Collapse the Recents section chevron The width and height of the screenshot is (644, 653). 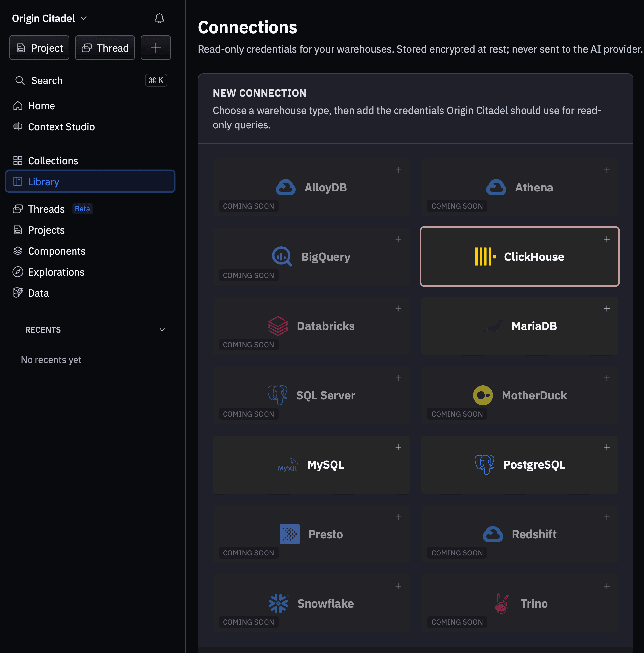click(x=162, y=330)
